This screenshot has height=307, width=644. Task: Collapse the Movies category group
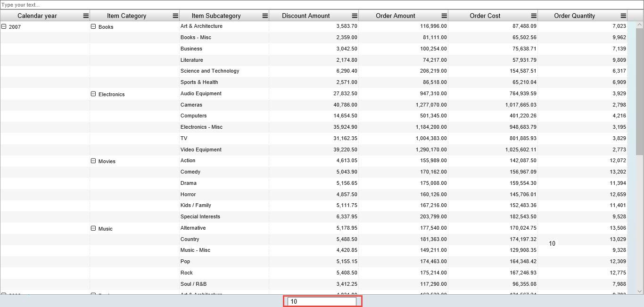93,161
